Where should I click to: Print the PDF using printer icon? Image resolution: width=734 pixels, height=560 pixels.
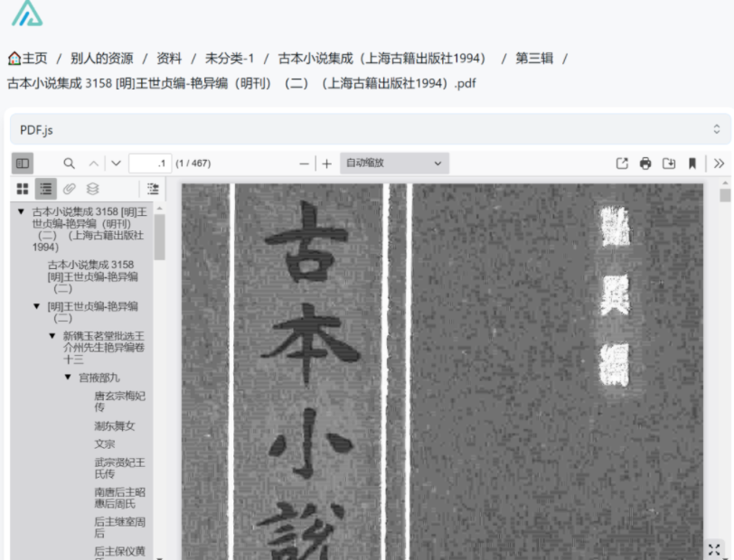click(x=645, y=163)
